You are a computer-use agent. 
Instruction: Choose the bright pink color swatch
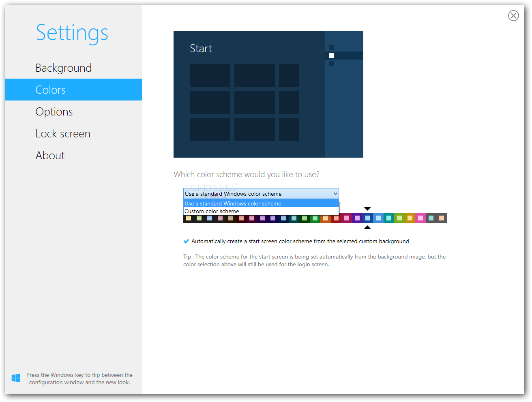coord(420,218)
